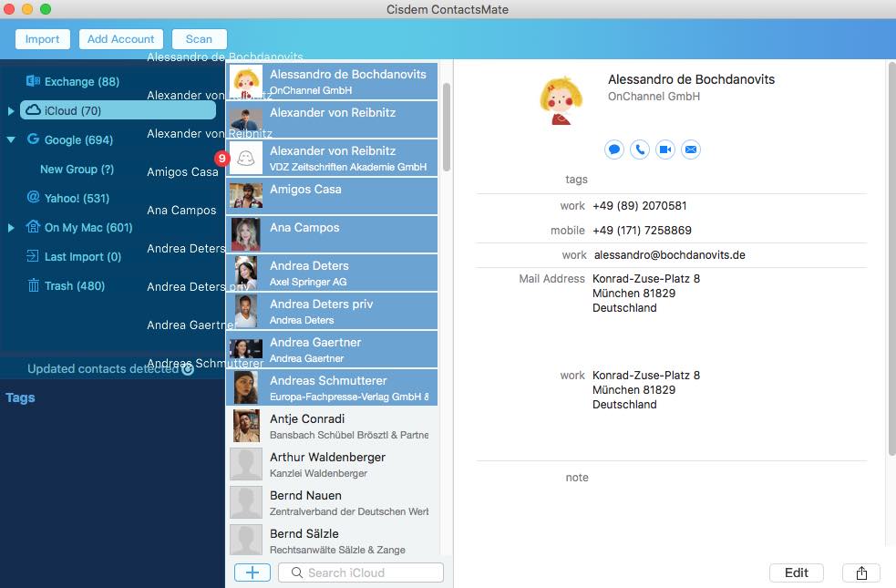Click the tags field label
The height and width of the screenshot is (588, 896).
coord(576,180)
